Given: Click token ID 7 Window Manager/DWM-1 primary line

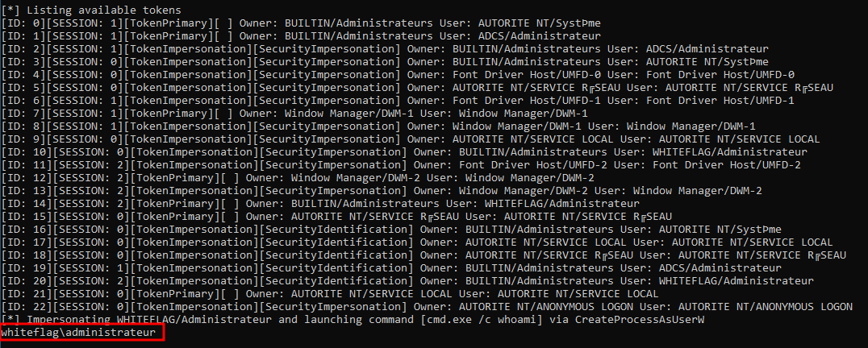Looking at the screenshot, I should pyautogui.click(x=294, y=113).
